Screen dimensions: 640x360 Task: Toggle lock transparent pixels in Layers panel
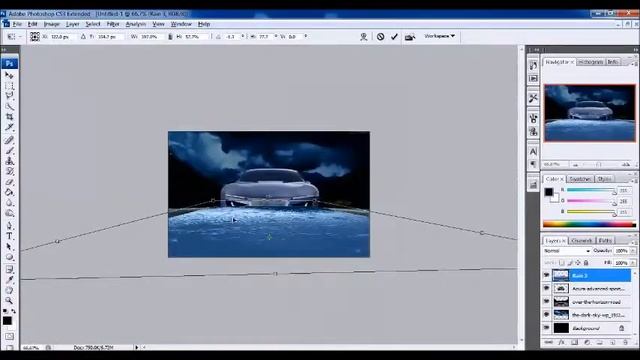[x=562, y=263]
